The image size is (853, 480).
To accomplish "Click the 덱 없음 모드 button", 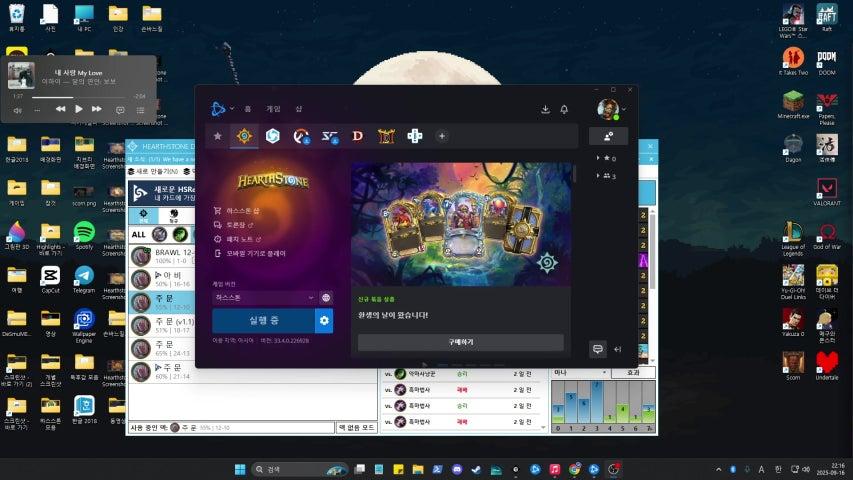I will tap(357, 428).
